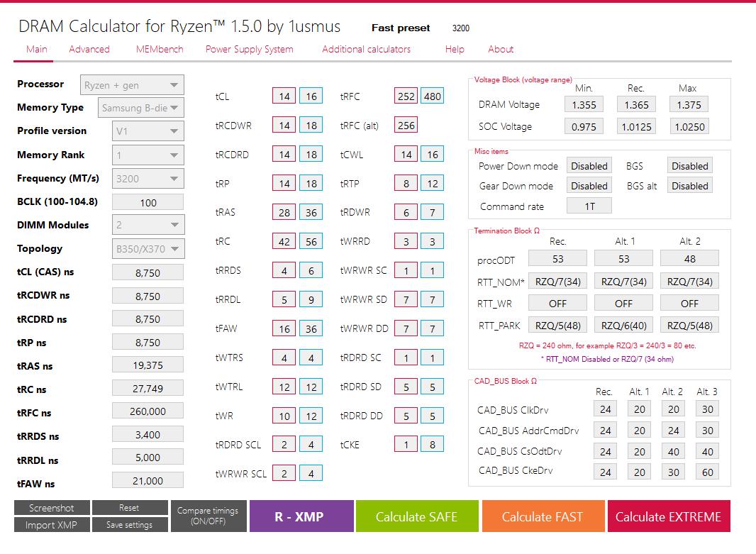Click SOC Voltage Min value 0.975
The height and width of the screenshot is (554, 756).
tap(584, 127)
